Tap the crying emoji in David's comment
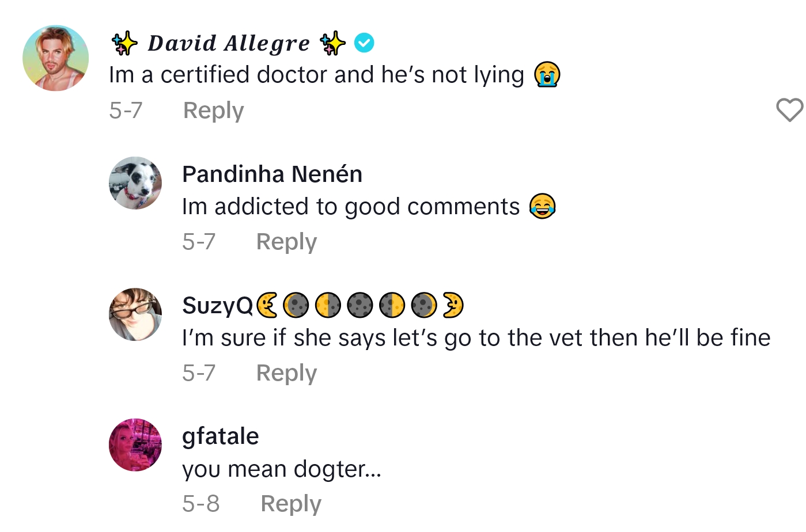This screenshot has height=532, width=806. (548, 75)
